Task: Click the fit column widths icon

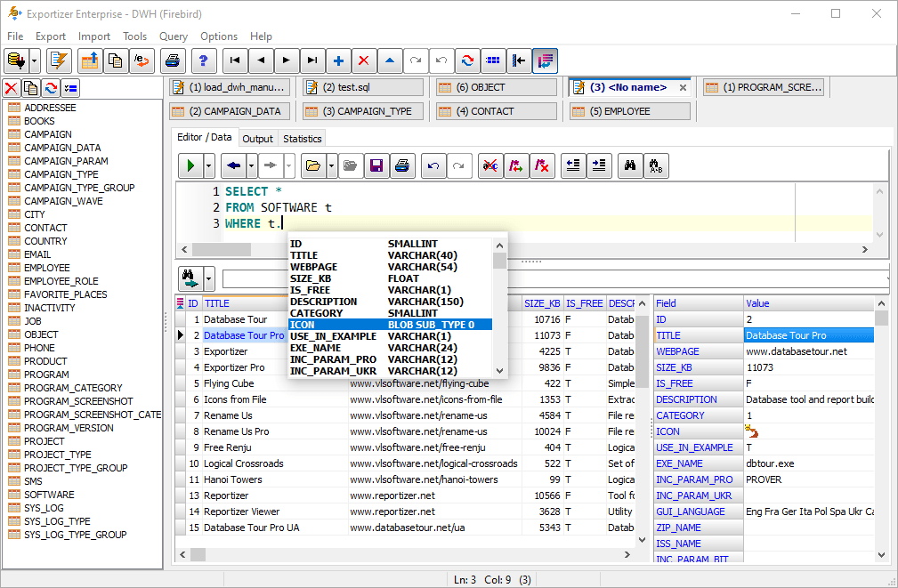Action: click(519, 60)
